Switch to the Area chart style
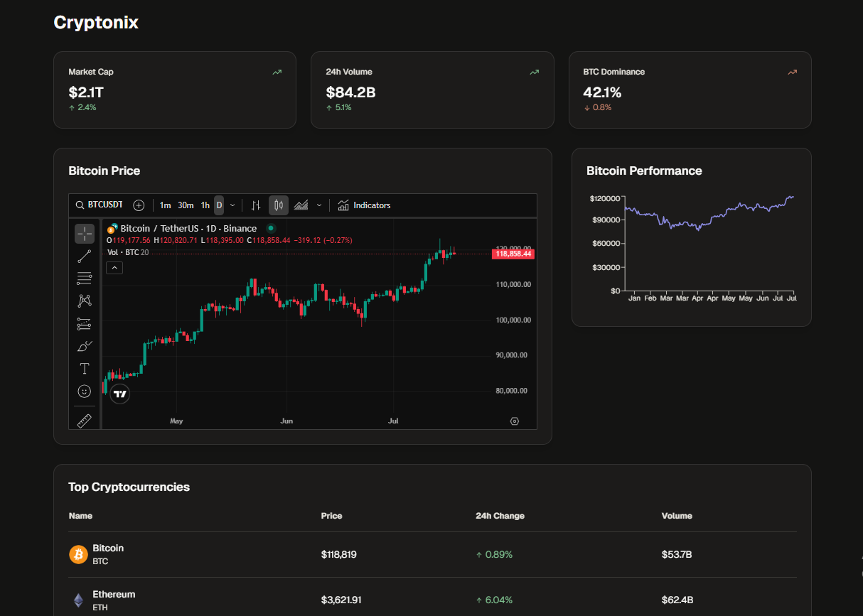The image size is (863, 616). 301,205
